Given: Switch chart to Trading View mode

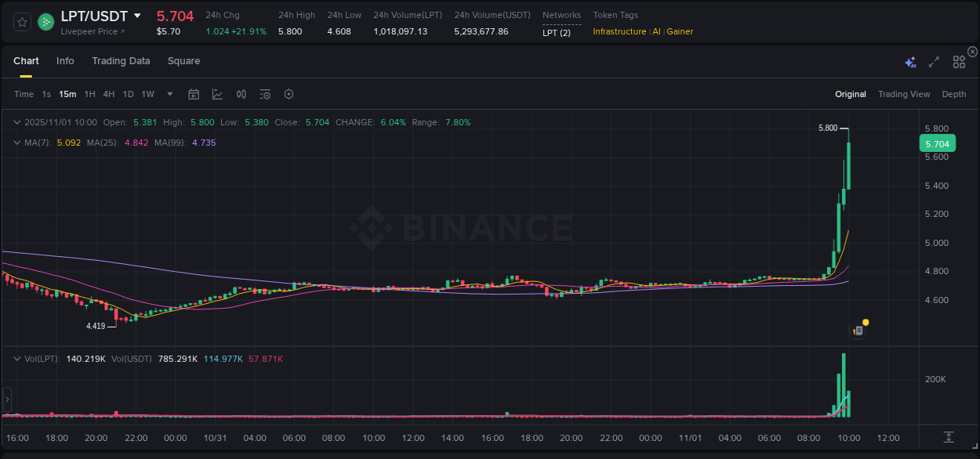Looking at the screenshot, I should click(904, 94).
